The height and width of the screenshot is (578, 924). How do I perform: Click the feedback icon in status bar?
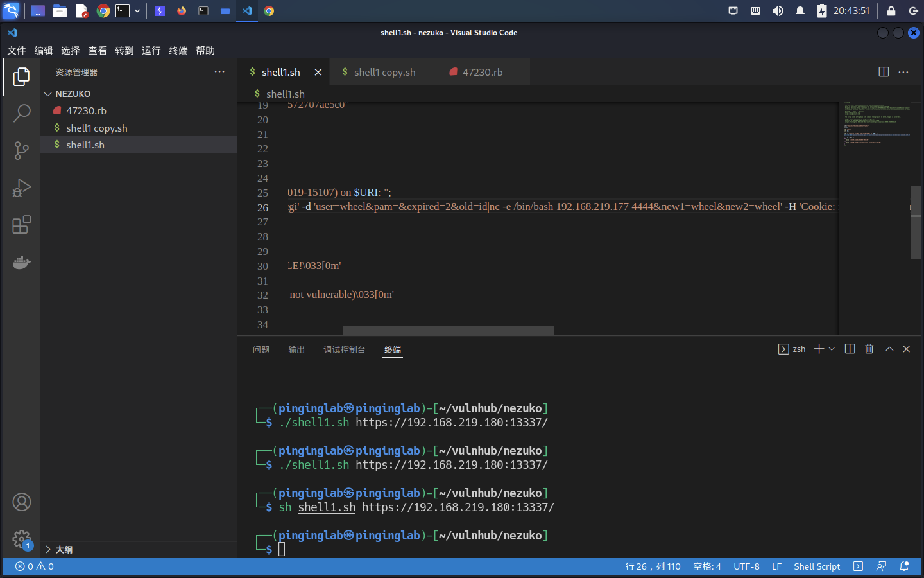tap(881, 566)
